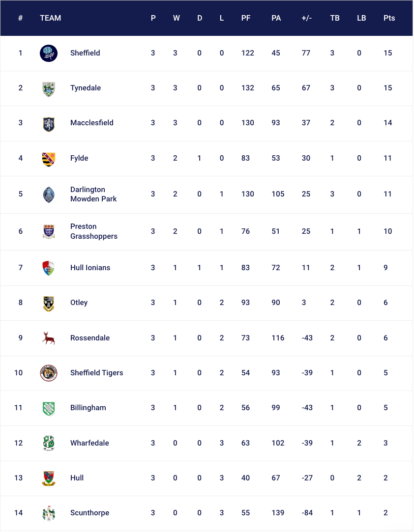Click the Sheffield club crest icon
This screenshot has width=414, height=532.
point(49,53)
